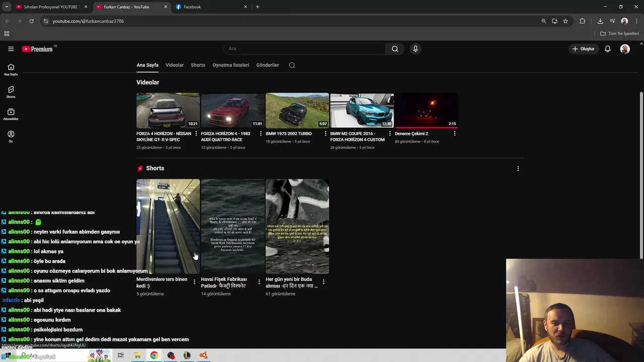Open a new browser tab
This screenshot has width=644, height=362.
[x=257, y=7]
